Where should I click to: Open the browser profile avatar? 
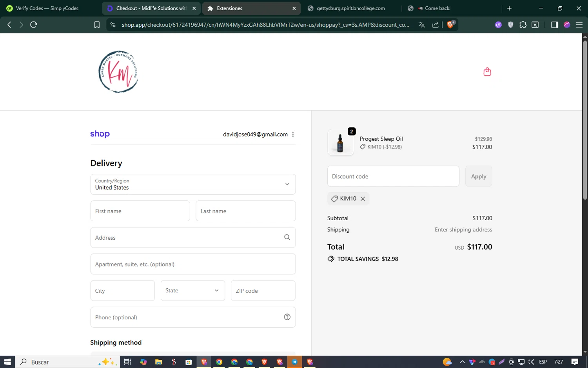567,25
